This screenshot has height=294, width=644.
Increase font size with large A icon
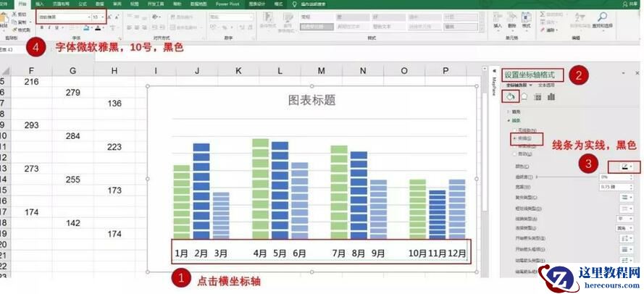point(110,17)
